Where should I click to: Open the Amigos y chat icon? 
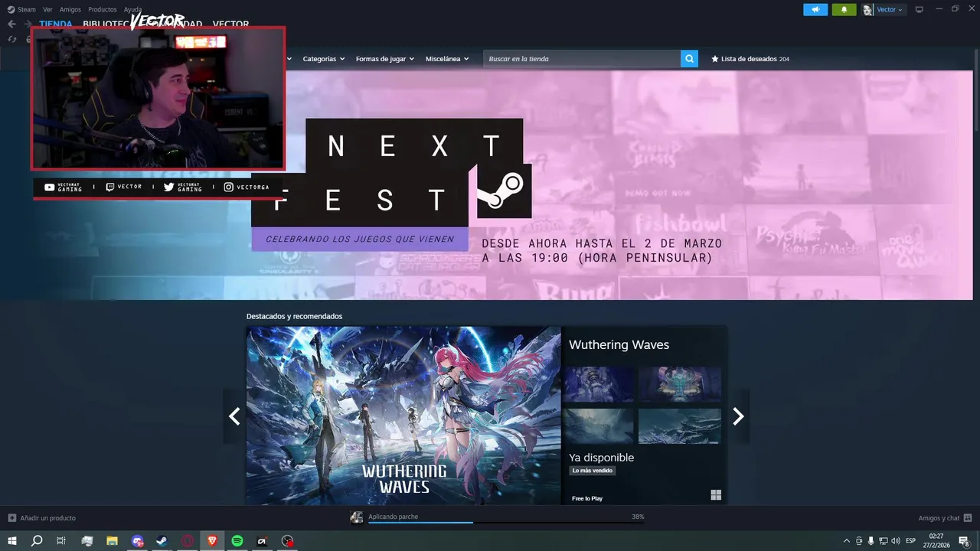click(x=968, y=518)
